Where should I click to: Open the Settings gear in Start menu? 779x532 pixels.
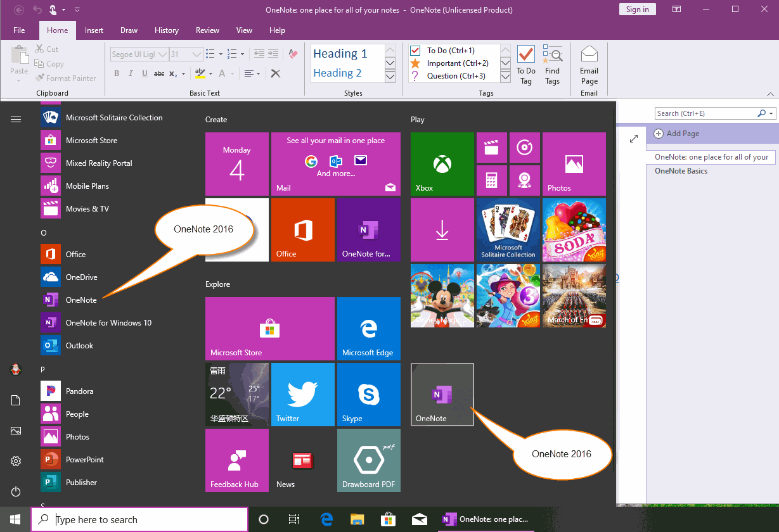(16, 461)
